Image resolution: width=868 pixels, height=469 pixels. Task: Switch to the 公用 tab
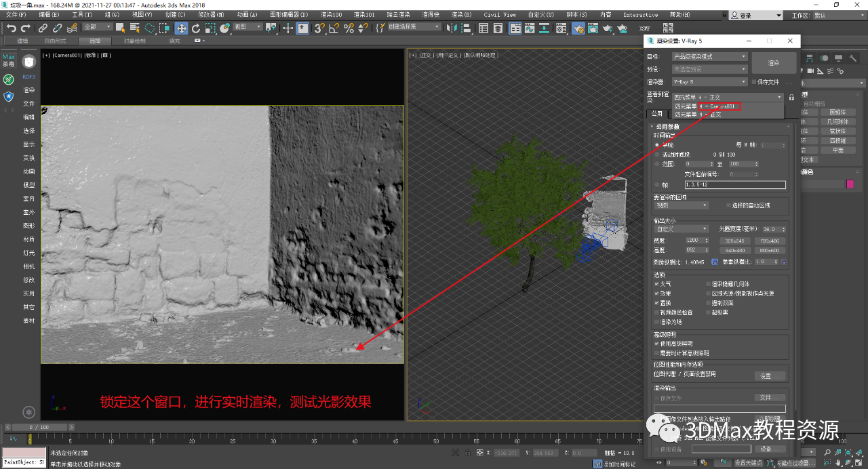click(x=656, y=114)
